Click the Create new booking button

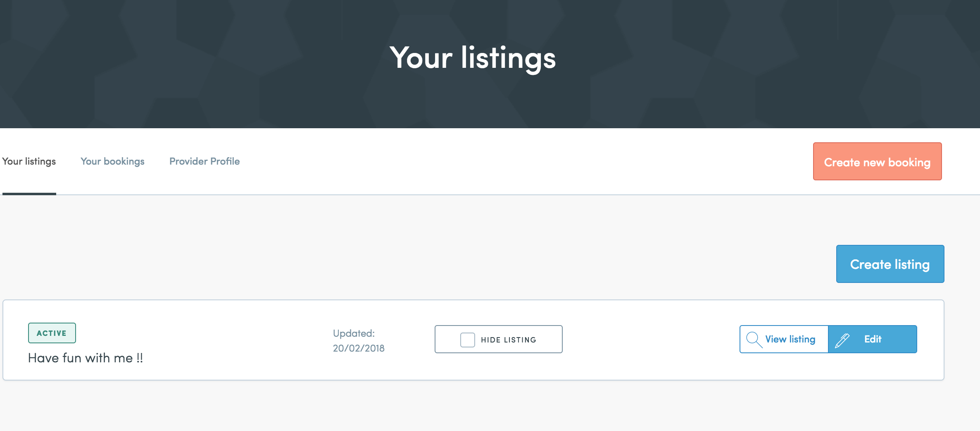pos(877,161)
